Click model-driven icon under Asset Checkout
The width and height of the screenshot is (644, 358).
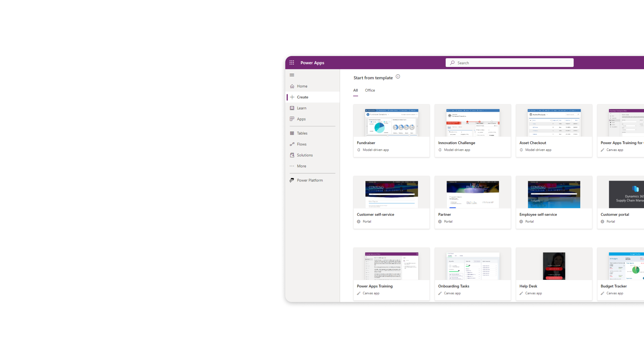[x=521, y=150]
